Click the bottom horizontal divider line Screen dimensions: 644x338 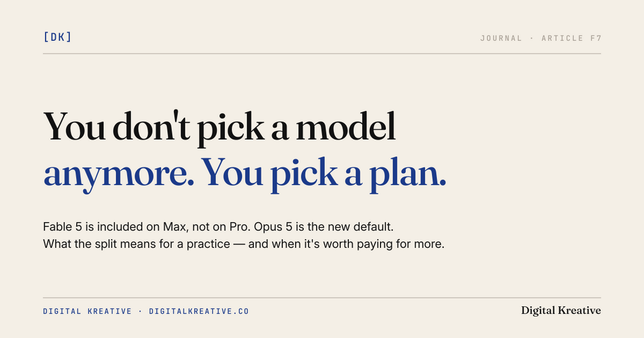pos(322,298)
